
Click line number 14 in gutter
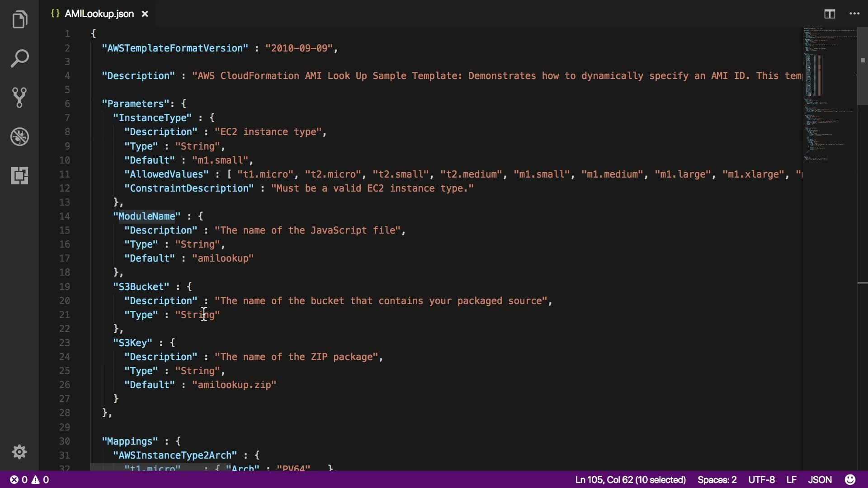pos(65,216)
